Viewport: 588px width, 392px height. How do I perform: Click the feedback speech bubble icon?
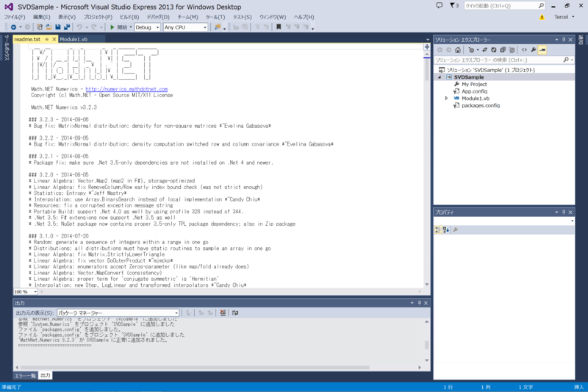pos(439,6)
